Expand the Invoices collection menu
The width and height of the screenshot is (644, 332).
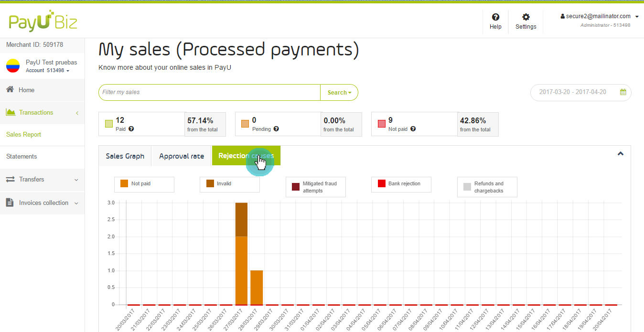(42, 203)
